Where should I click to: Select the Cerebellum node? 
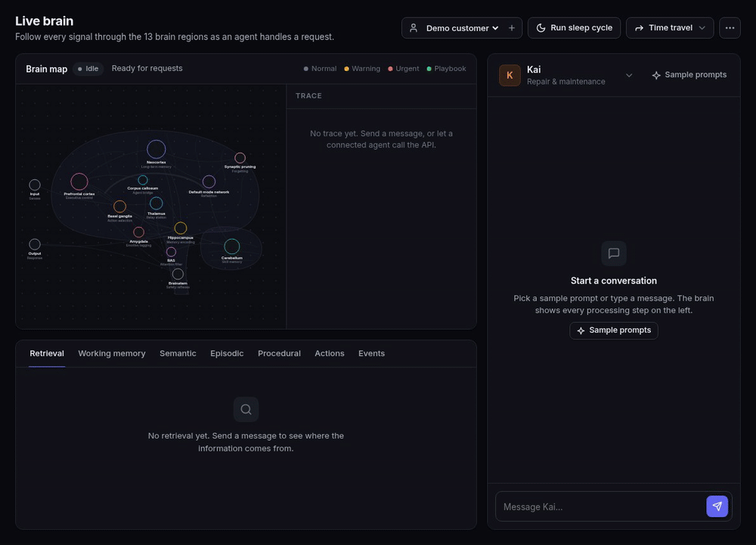click(232, 246)
